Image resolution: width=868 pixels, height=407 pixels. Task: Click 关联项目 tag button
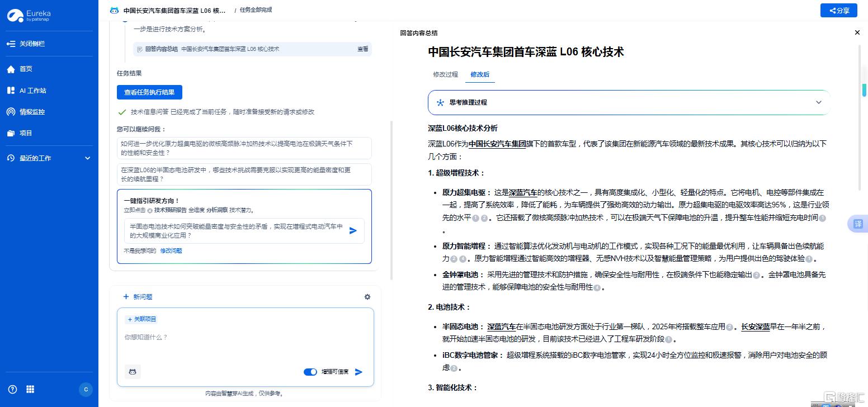141,319
